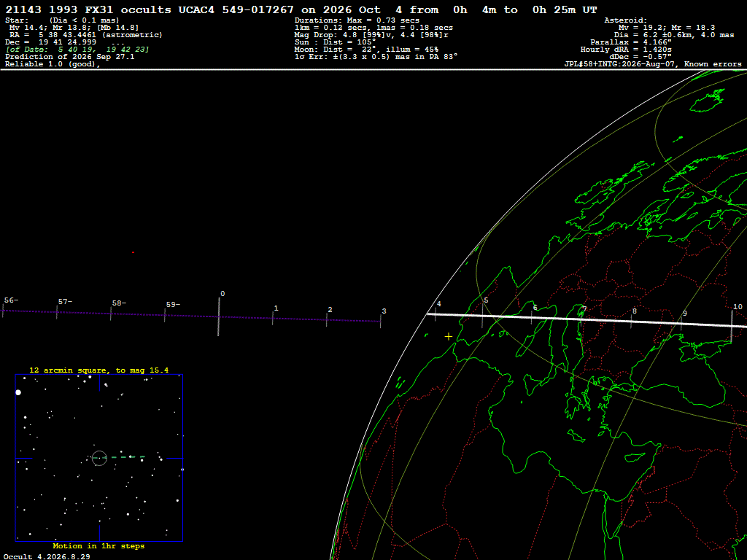The width and height of the screenshot is (747, 560).
Task: Click the green '[of Date' coordinates line
Action: pos(77,50)
